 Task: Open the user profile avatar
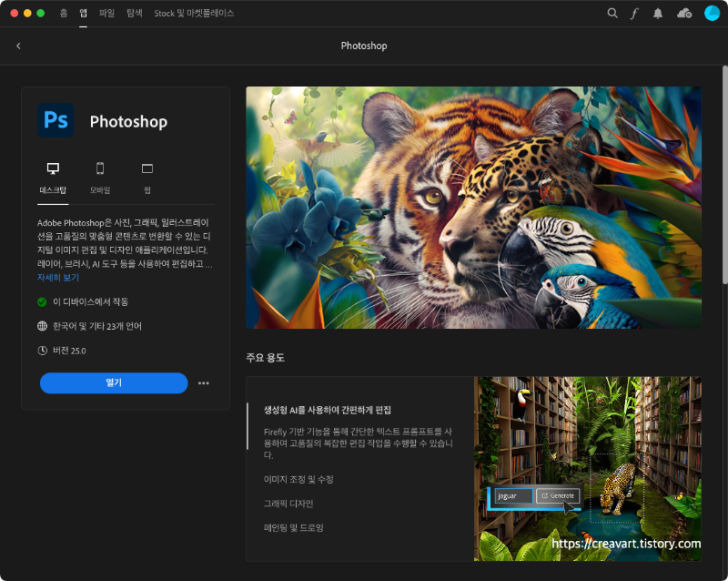pyautogui.click(x=712, y=13)
